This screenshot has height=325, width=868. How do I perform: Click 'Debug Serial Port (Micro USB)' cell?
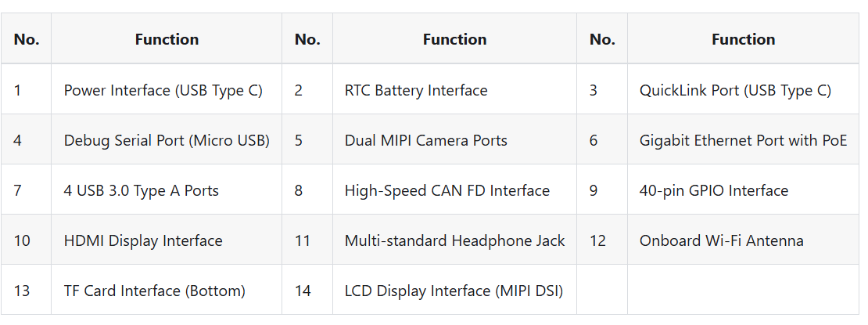167,140
